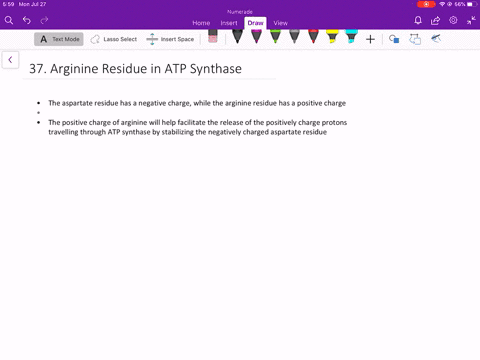Click the page title Arginine Residue in ATP Synthase
The image size is (480, 360).
click(135, 69)
